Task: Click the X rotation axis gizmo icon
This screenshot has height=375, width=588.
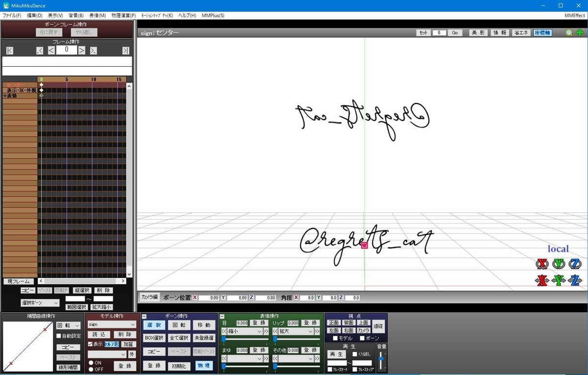Action: pos(541,264)
